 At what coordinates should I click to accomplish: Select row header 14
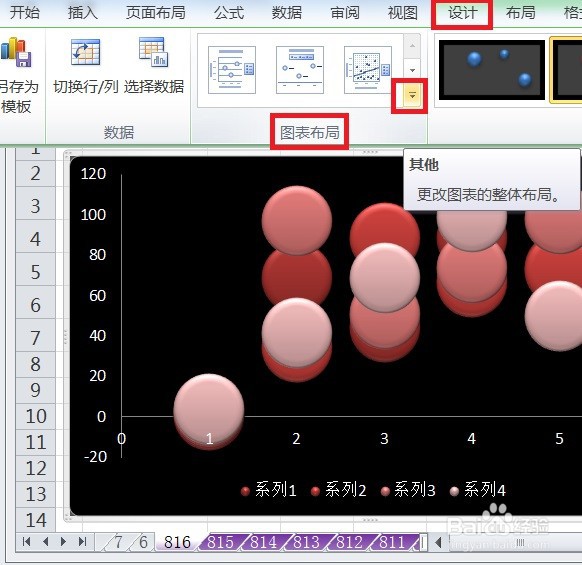(x=36, y=520)
